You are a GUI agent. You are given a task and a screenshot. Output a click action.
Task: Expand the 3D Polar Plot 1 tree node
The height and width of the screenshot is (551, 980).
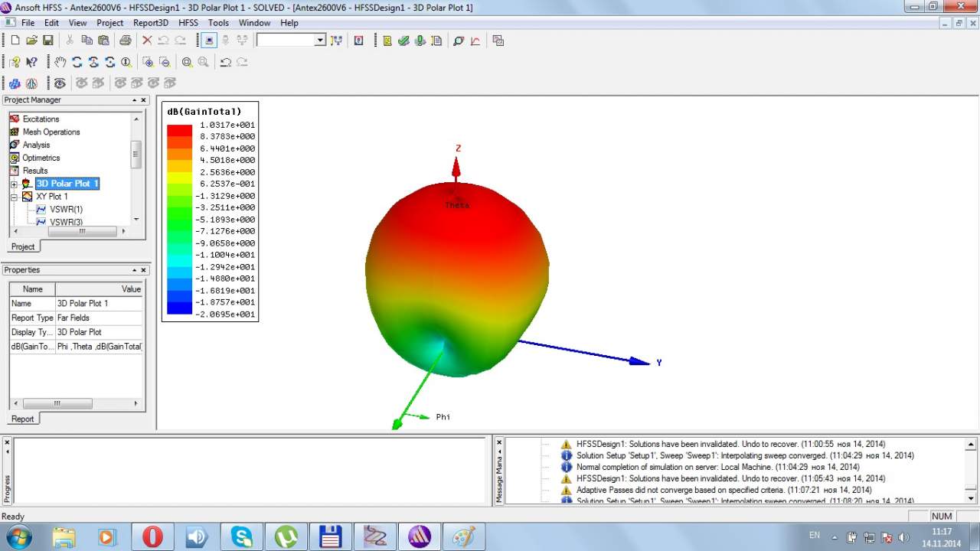tap(14, 184)
